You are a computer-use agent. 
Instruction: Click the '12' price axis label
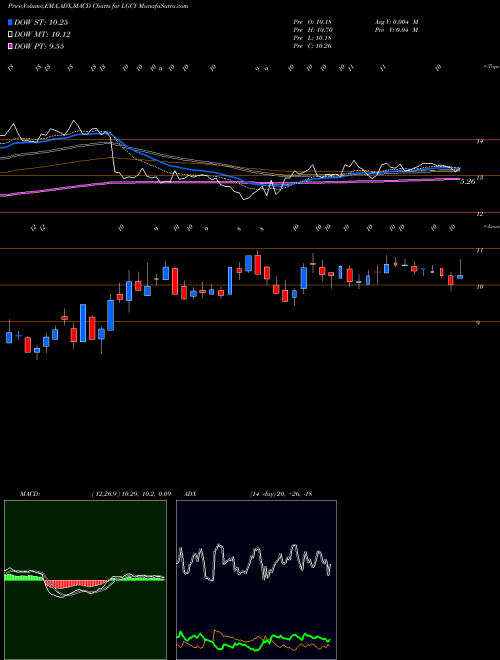[479, 214]
